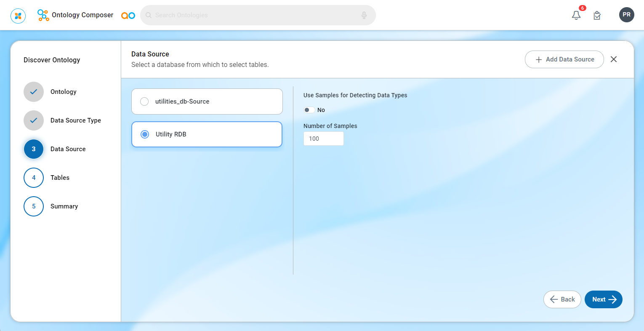Select the utilities_db-Source radio button
644x331 pixels.
tap(144, 101)
